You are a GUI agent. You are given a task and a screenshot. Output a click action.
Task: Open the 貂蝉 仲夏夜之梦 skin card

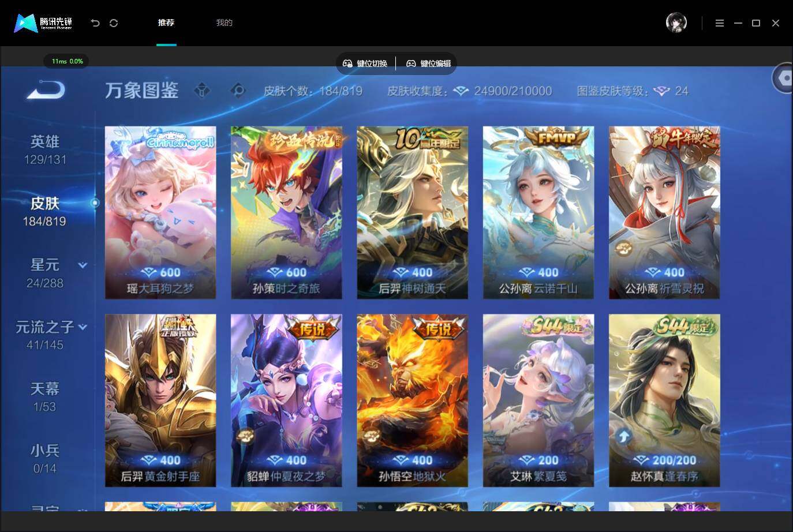coord(286,400)
